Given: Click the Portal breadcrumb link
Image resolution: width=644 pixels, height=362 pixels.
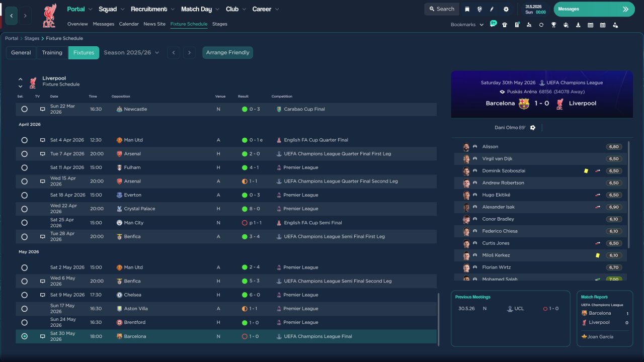Looking at the screenshot, I should tap(12, 38).
